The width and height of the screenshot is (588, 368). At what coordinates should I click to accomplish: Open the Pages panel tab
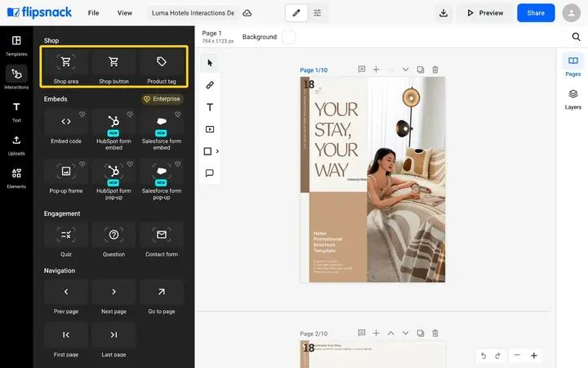click(572, 65)
